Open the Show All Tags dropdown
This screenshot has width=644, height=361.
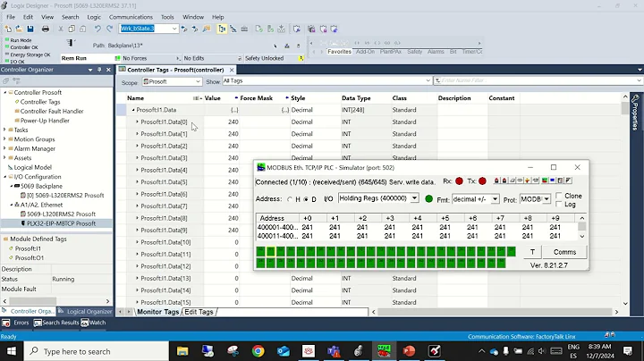tap(428, 80)
